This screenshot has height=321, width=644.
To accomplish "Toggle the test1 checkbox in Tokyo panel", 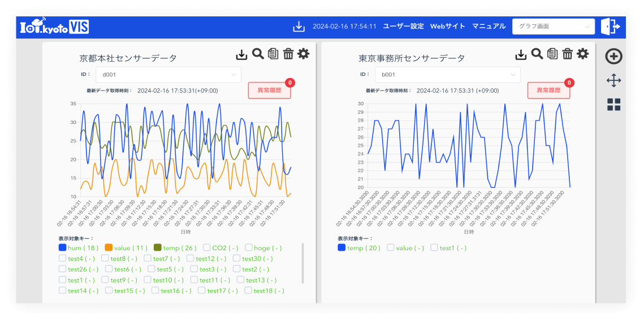I will click(x=434, y=247).
